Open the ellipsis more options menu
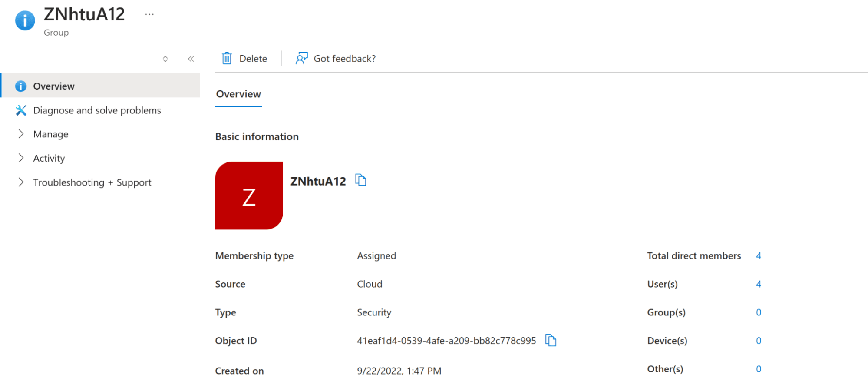The image size is (868, 388). point(149,14)
